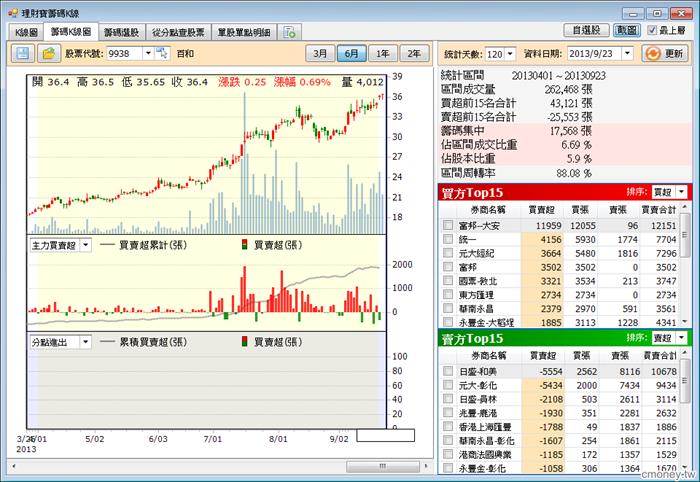
Task: Select the 永豐金-彰化 seller row
Action: click(560, 468)
